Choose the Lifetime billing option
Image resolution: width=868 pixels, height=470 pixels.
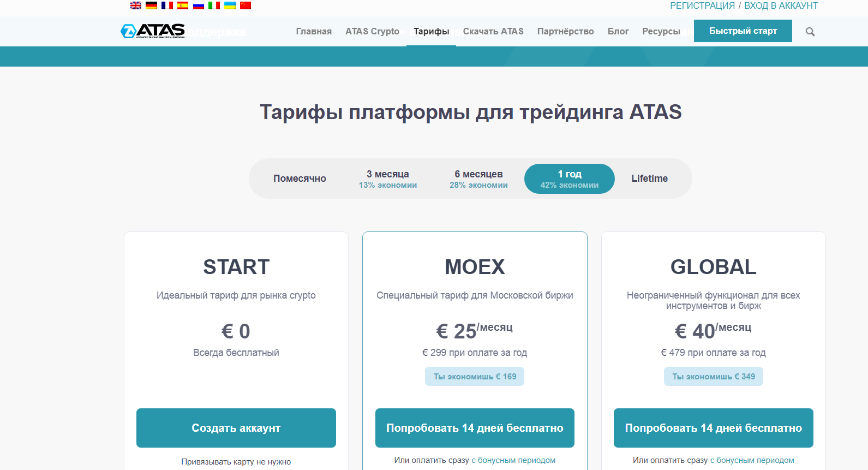tap(650, 179)
